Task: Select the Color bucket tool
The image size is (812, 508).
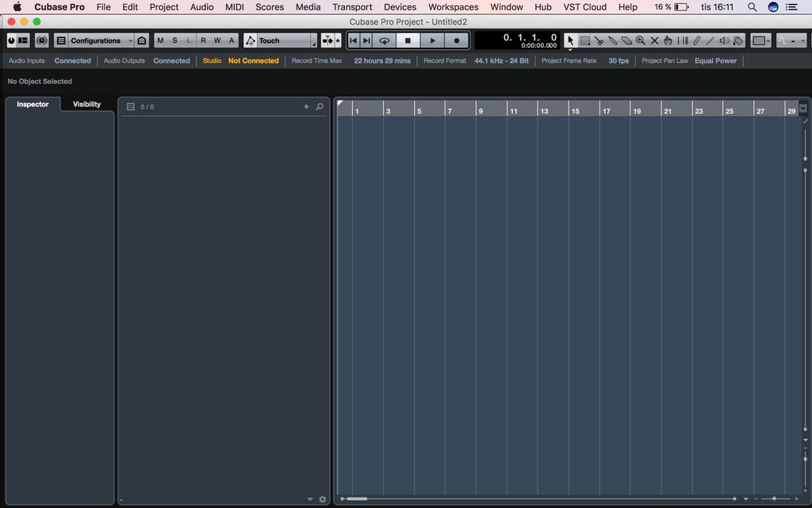Action: click(x=738, y=40)
